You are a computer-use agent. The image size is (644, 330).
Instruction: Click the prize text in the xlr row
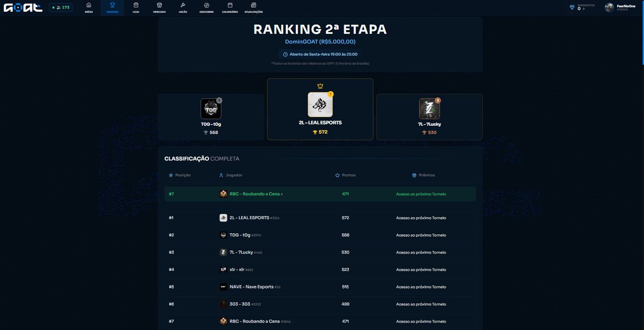[x=421, y=269]
